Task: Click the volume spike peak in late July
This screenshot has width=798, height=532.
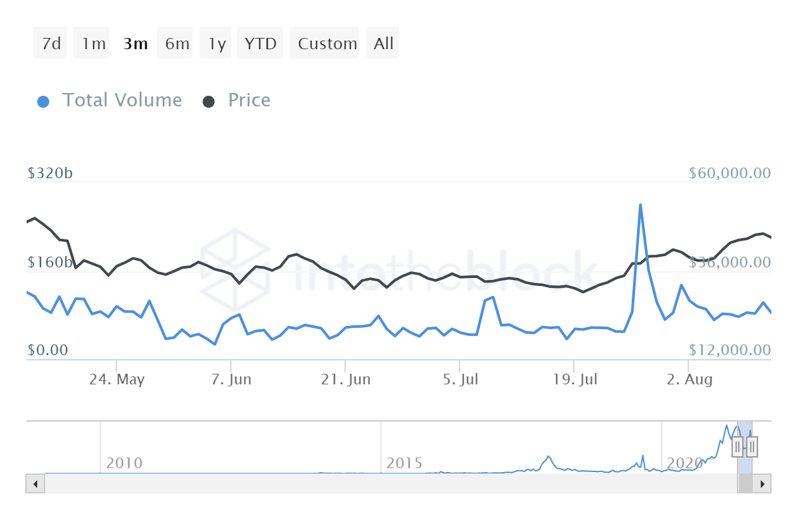Action: [640, 205]
